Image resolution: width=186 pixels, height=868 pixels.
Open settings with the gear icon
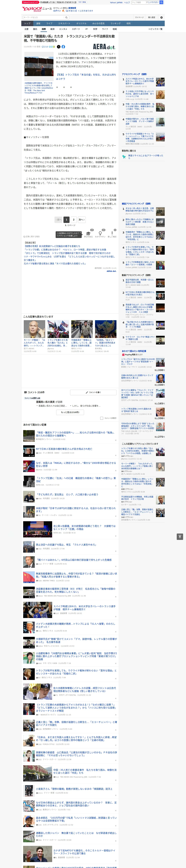point(161,17)
